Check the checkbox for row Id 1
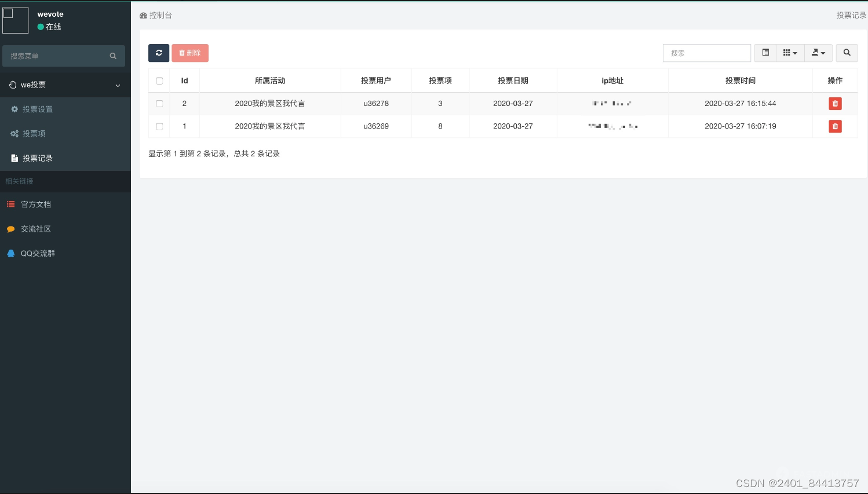 point(159,126)
